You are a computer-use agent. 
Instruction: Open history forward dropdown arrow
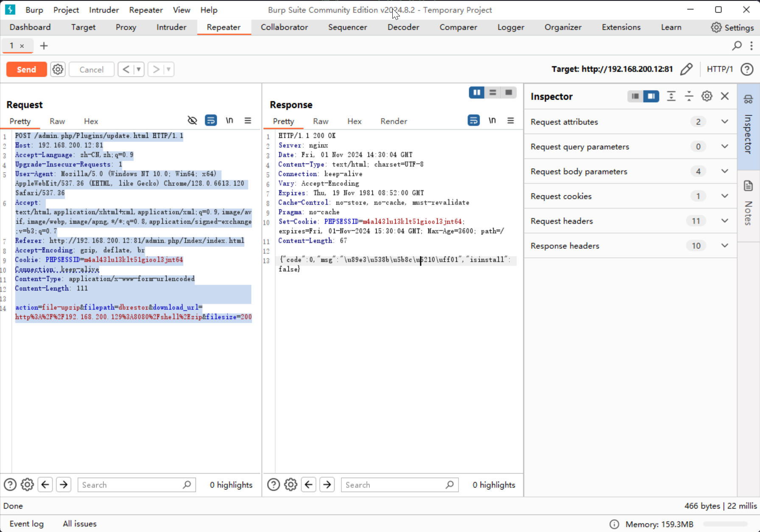169,69
